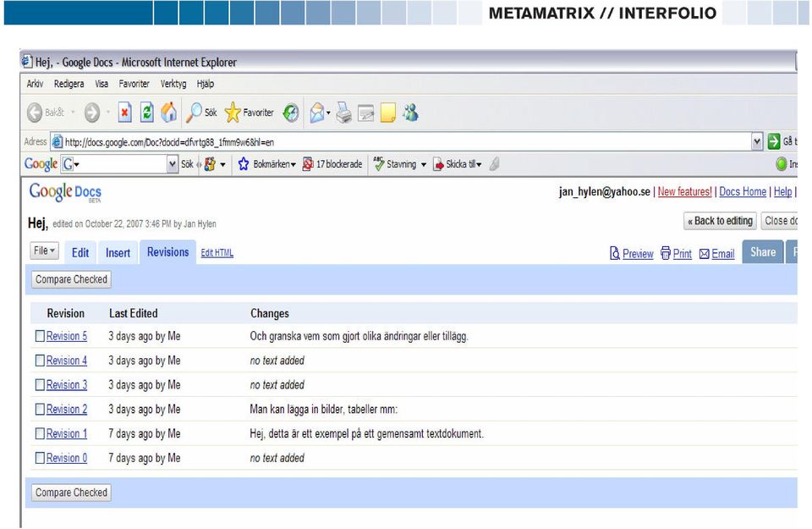
Task: Click the Google Docs logo
Action: click(65, 192)
